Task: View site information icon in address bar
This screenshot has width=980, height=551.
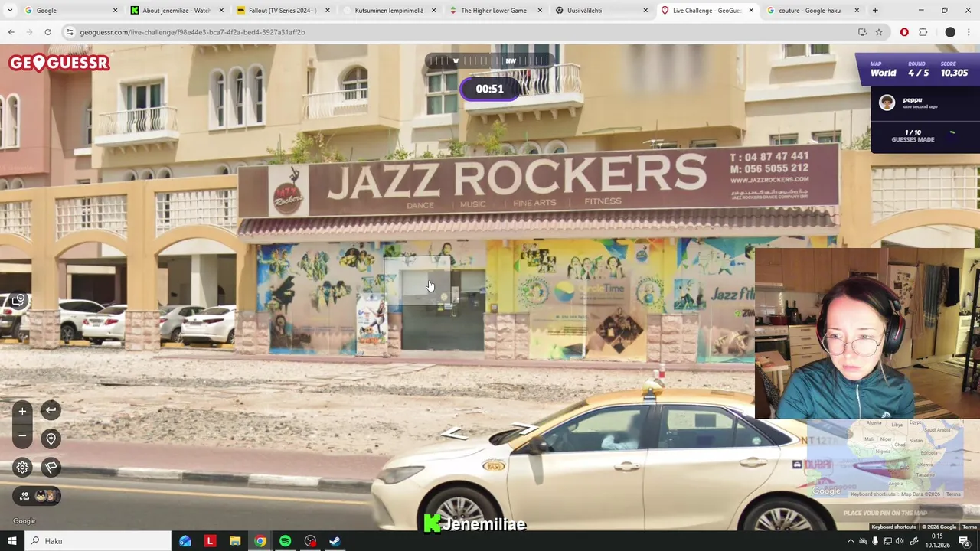Action: coord(70,32)
